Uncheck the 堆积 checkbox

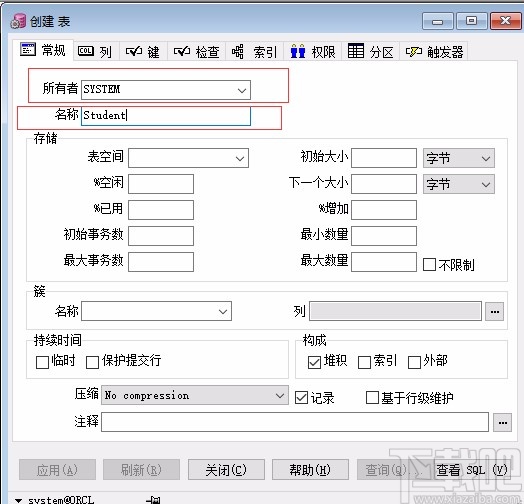(314, 362)
